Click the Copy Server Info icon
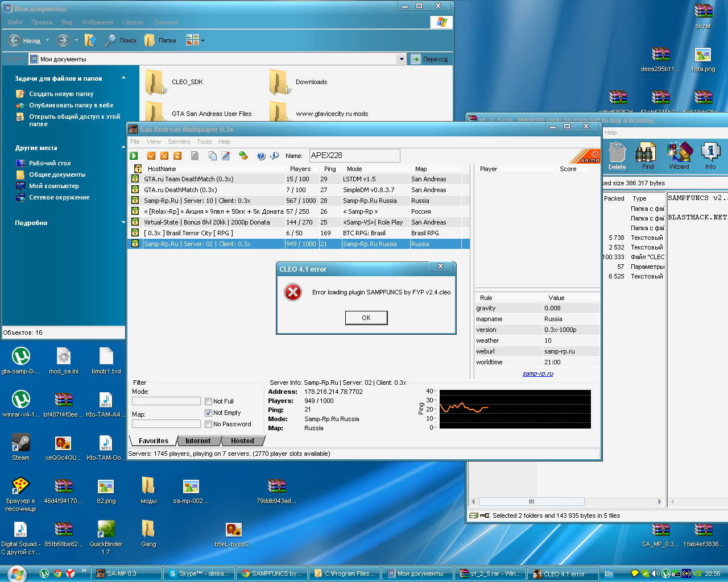 (213, 156)
